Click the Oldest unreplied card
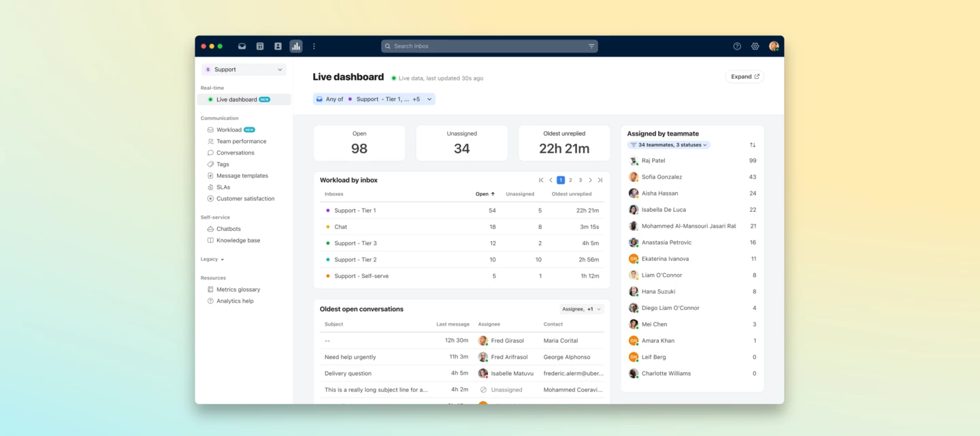 click(x=564, y=143)
